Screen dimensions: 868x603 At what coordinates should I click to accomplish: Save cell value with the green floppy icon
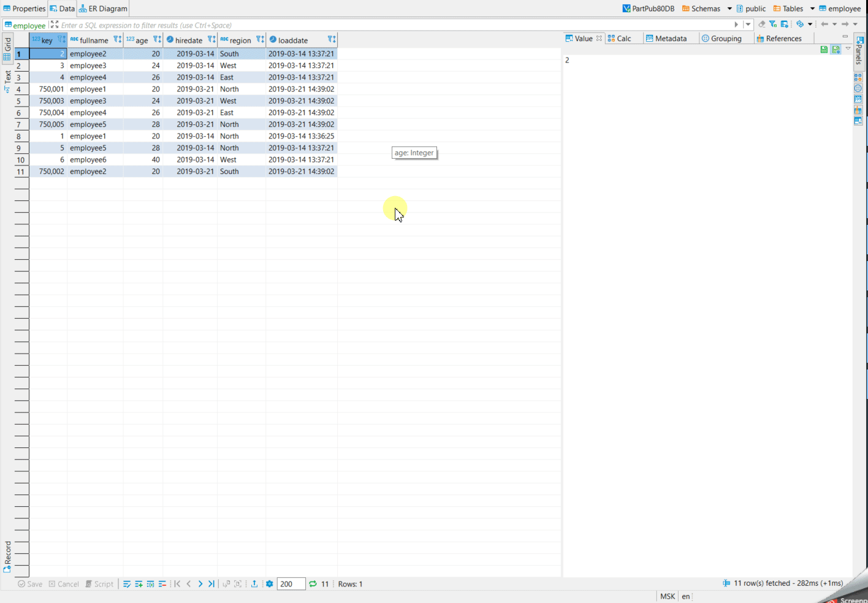[x=824, y=50]
